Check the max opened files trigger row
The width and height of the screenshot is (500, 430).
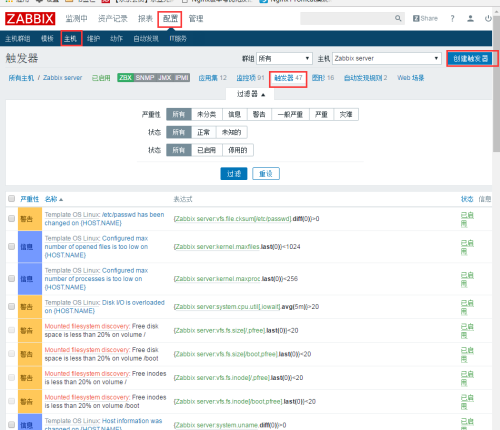(12, 247)
